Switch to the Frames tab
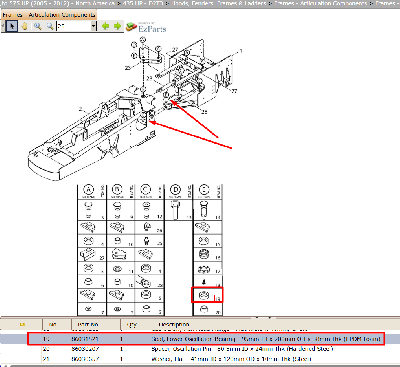400x367 pixels. [x=12, y=15]
